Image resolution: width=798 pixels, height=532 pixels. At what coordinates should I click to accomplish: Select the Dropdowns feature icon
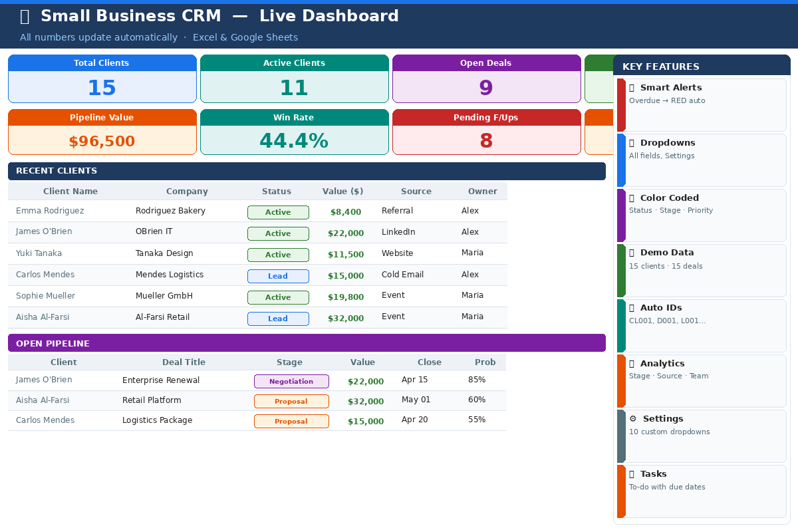(x=631, y=142)
